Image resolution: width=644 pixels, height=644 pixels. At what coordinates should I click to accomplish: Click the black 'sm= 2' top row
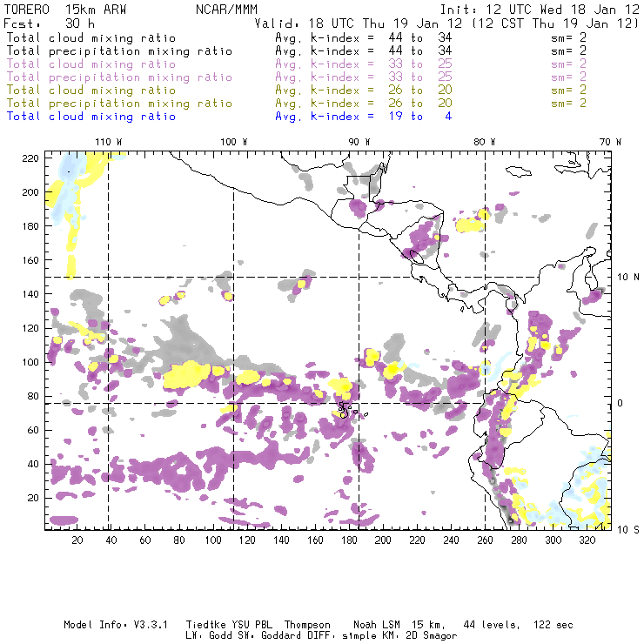click(x=568, y=37)
